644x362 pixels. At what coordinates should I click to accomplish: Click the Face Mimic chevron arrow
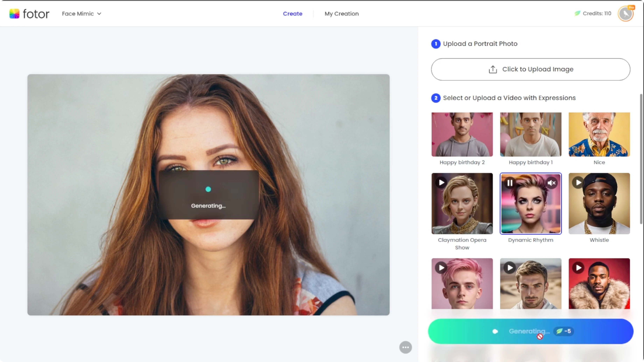[x=99, y=14]
